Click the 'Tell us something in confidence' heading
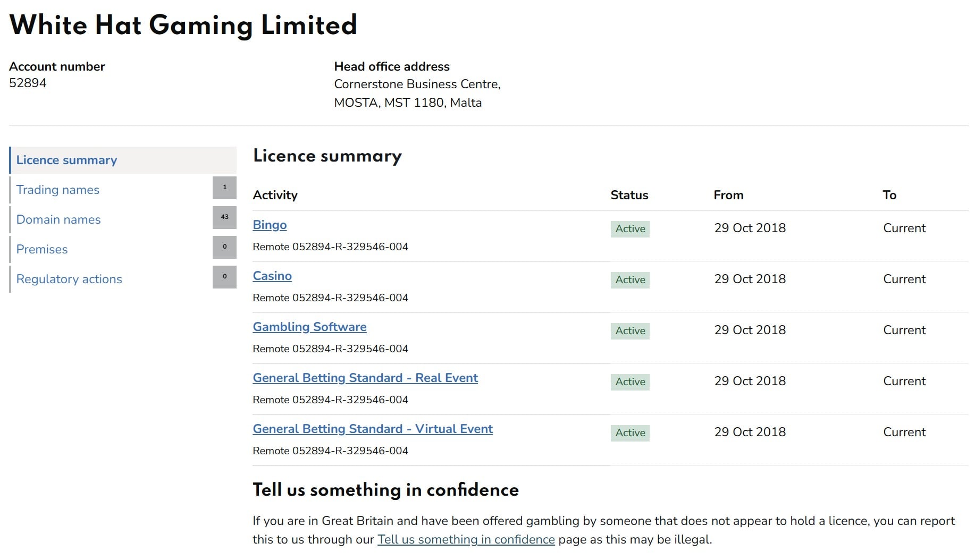Screen dimensions: 975x560 coord(385,490)
